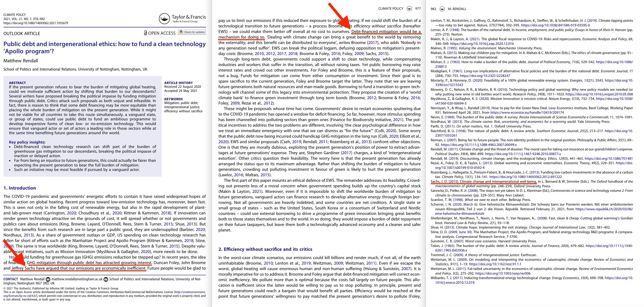Viewport: 644px width, 307px height.
Task: Click the journal logo icon beside page 977
Action: [x=409, y=8]
